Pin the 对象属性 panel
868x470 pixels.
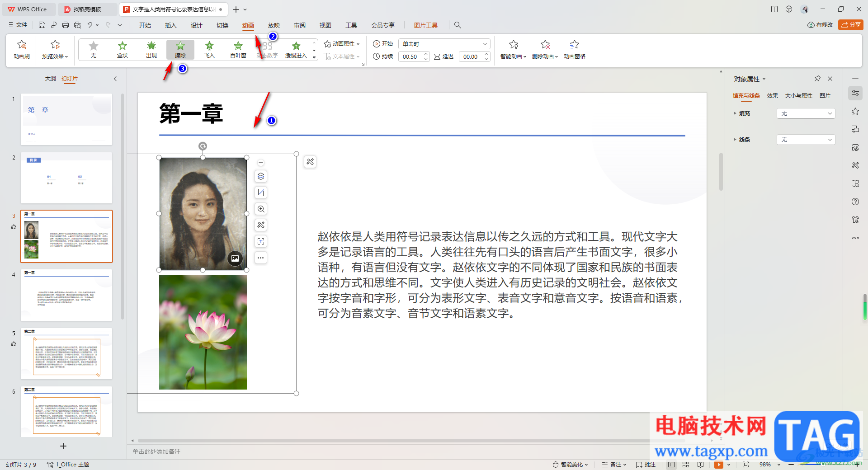(817, 79)
